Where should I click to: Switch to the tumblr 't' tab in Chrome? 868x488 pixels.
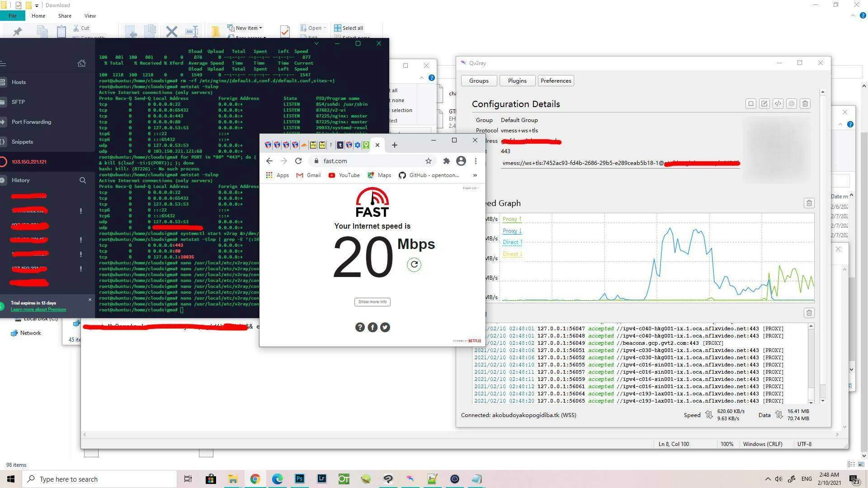tap(340, 145)
